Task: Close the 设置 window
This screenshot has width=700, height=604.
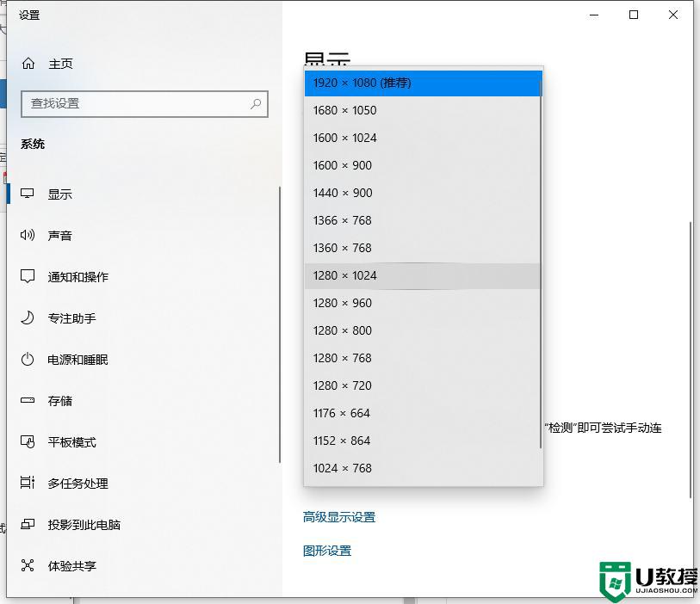Action: pyautogui.click(x=673, y=15)
